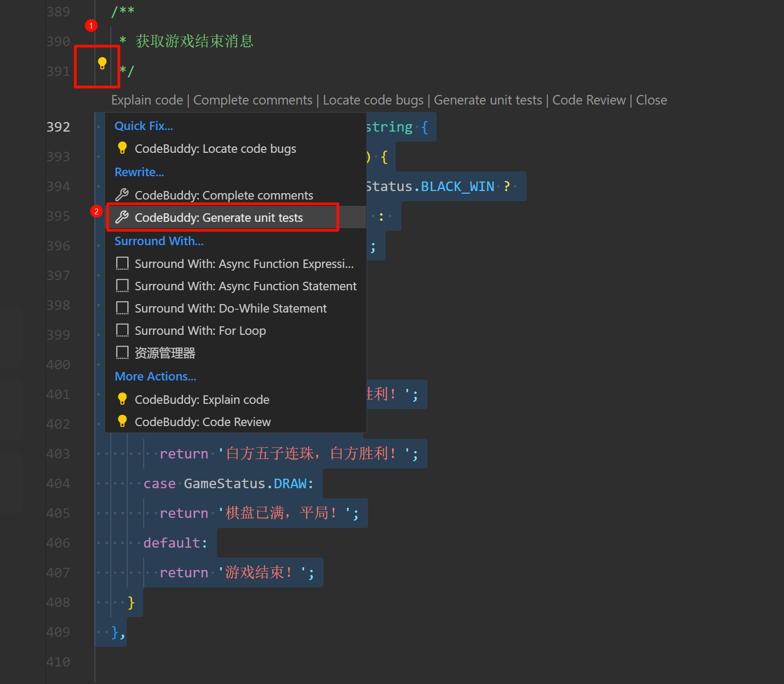Screen dimensions: 784x684
Task: Click Explain code in the CodeLens bar
Action: 147,100
